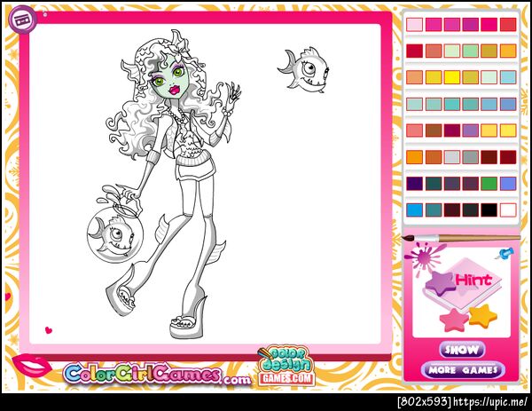Screen dimensions: 532x411
Task: Select the light gray swatch
Action: (x=452, y=157)
